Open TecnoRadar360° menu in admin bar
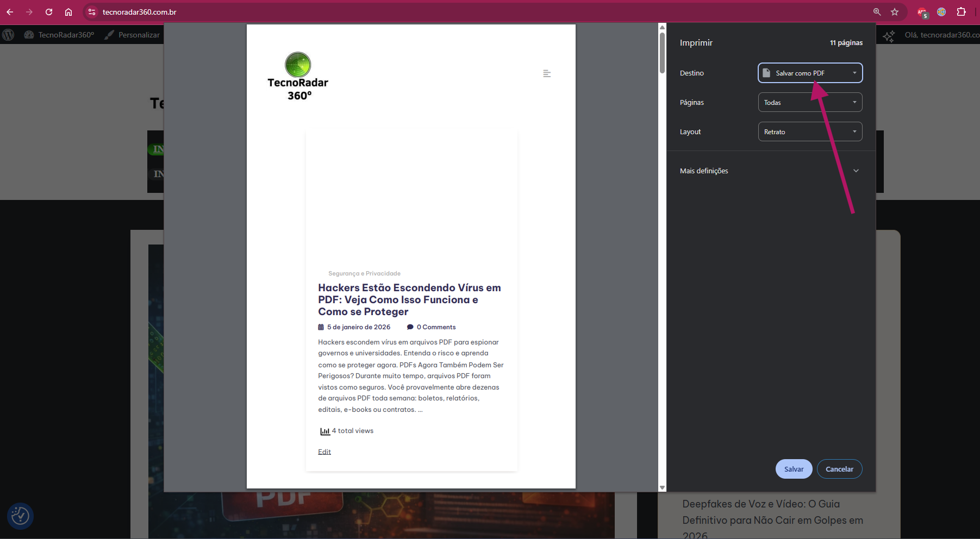Screen dimensions: 980x539 point(59,35)
